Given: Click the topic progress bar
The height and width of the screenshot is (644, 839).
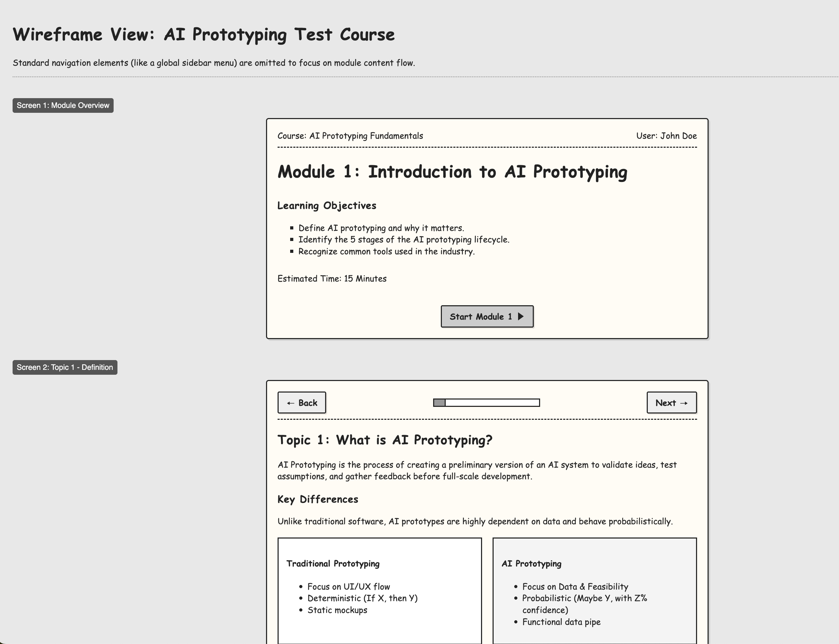Looking at the screenshot, I should 486,402.
